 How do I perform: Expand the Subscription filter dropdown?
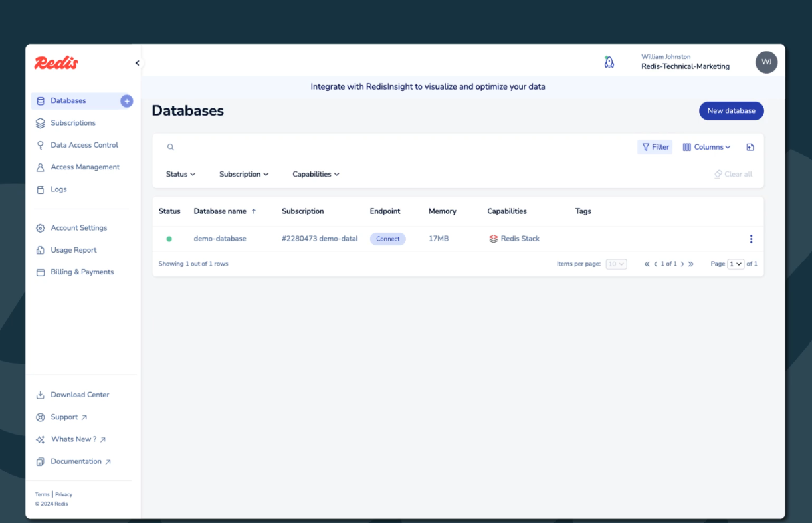tap(244, 174)
